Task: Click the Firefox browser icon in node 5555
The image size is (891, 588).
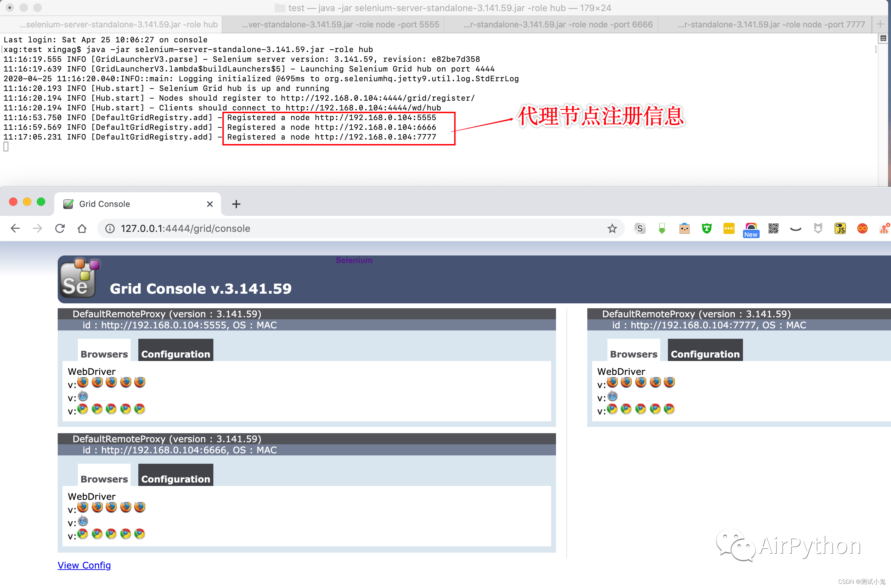Action: pos(84,382)
